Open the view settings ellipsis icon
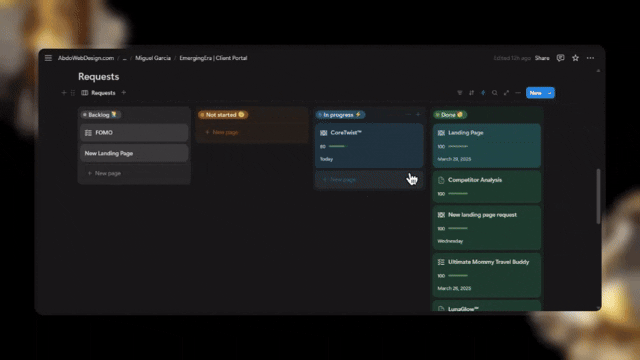 518,93
